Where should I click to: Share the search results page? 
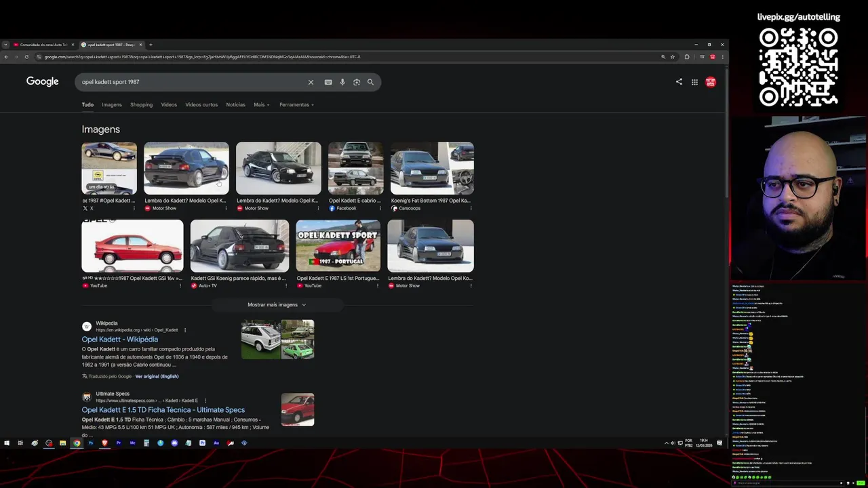coord(679,82)
